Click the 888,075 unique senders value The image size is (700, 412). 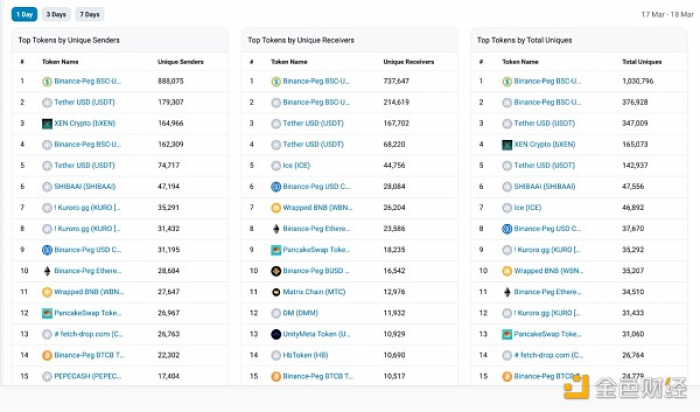(171, 81)
